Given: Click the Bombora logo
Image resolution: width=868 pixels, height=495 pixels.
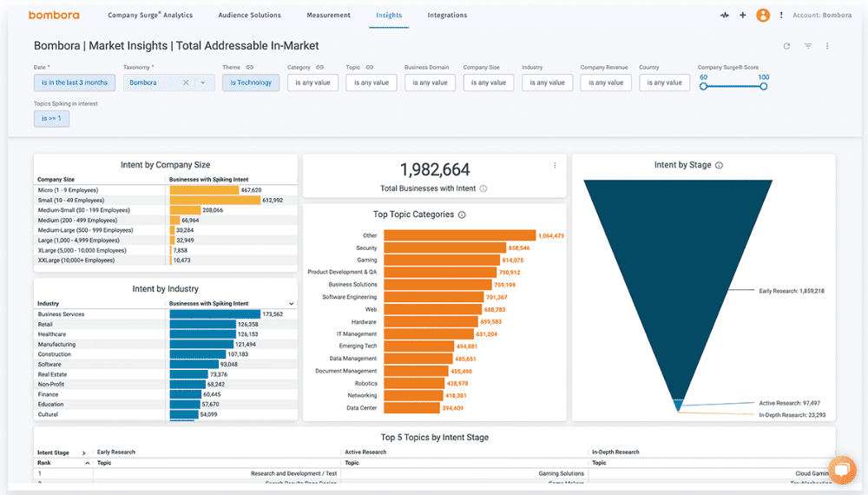Looking at the screenshot, I should 54,15.
